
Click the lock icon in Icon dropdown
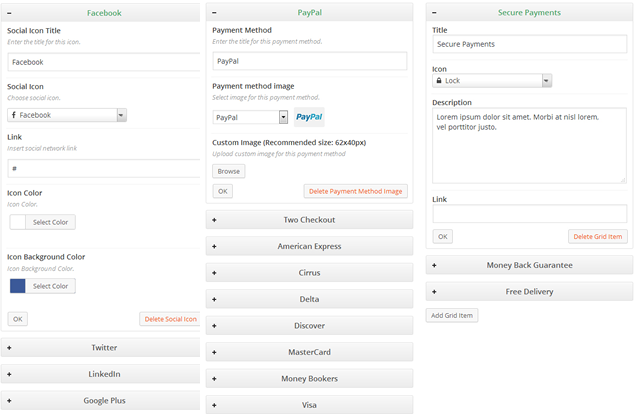pyautogui.click(x=439, y=81)
